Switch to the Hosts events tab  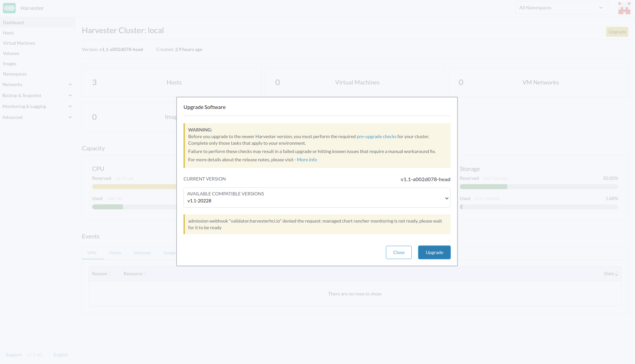(115, 252)
